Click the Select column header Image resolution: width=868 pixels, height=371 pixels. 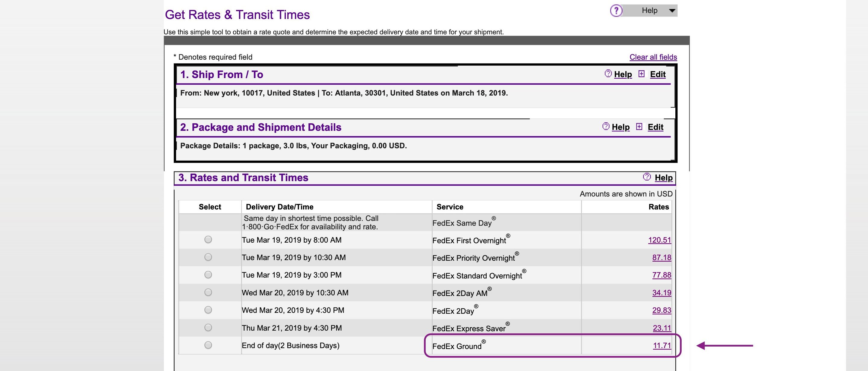click(x=209, y=206)
